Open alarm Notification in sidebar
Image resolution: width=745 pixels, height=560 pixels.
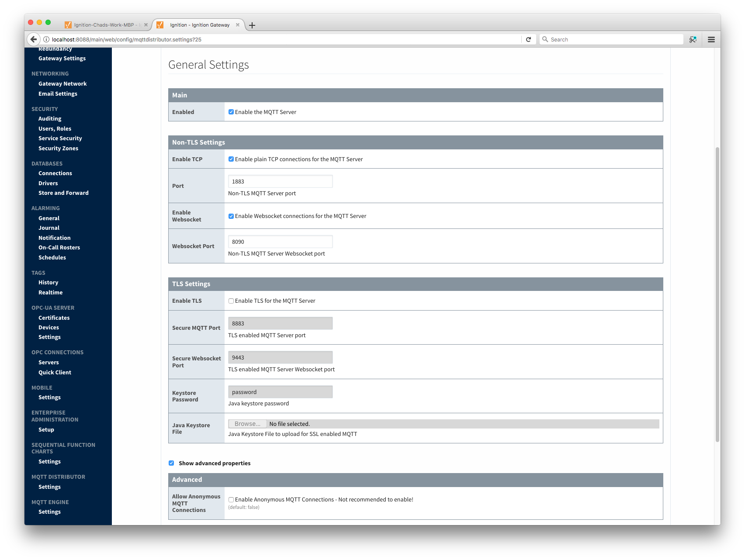[x=54, y=238]
